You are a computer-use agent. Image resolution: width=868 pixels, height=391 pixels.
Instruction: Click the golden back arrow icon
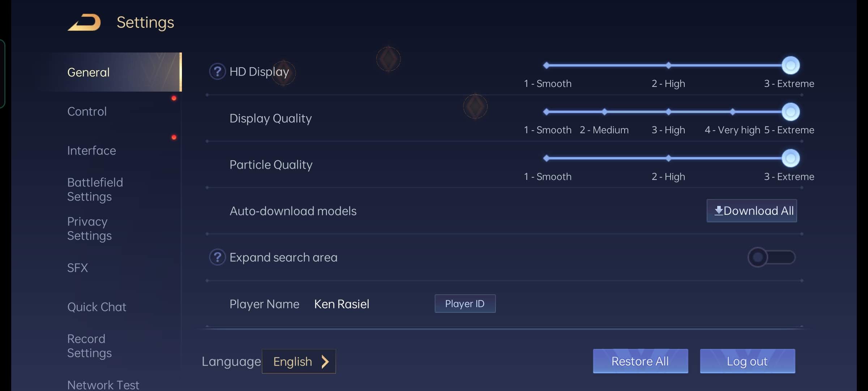pos(84,22)
